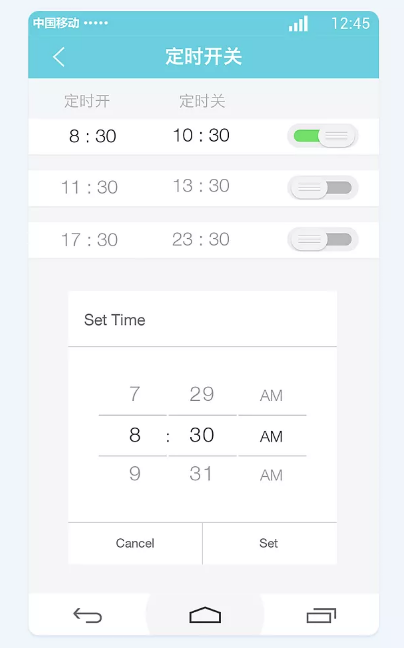
Task: Turn off the 8:30 to 10:30 timer switch
Action: [323, 136]
